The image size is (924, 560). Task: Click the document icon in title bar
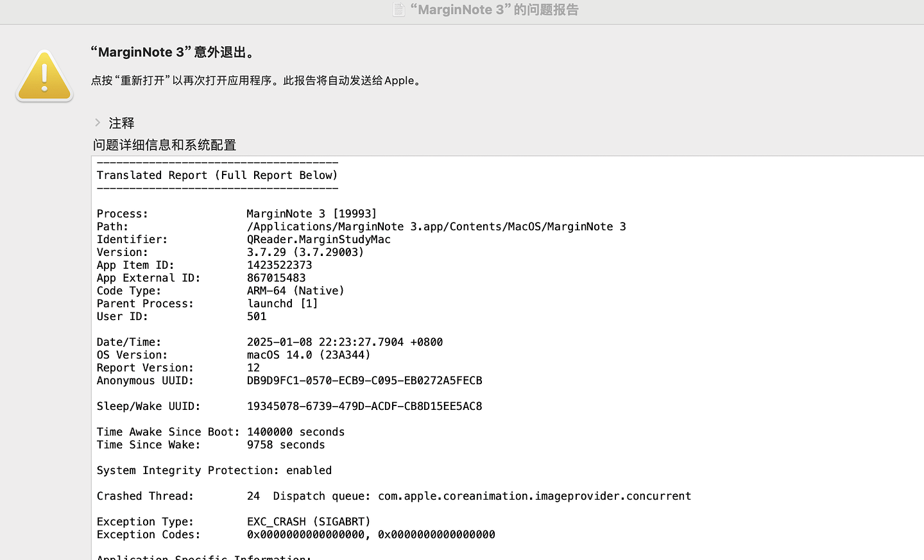pos(398,10)
